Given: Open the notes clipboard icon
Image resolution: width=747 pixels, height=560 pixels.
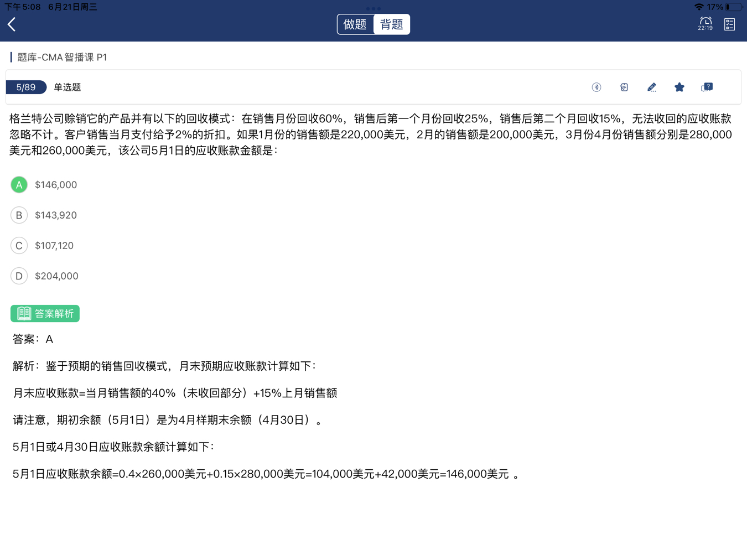Looking at the screenshot, I should (x=624, y=87).
